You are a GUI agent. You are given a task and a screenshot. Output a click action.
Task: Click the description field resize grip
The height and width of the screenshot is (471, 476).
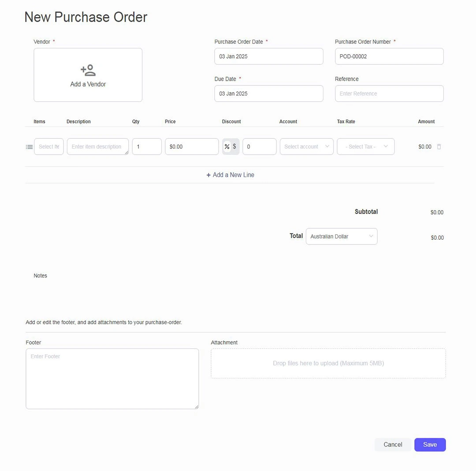[126, 152]
